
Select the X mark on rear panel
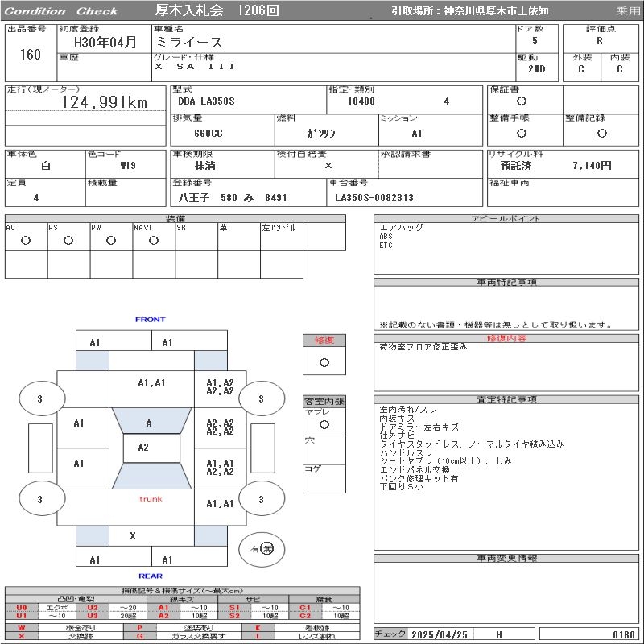click(x=133, y=535)
